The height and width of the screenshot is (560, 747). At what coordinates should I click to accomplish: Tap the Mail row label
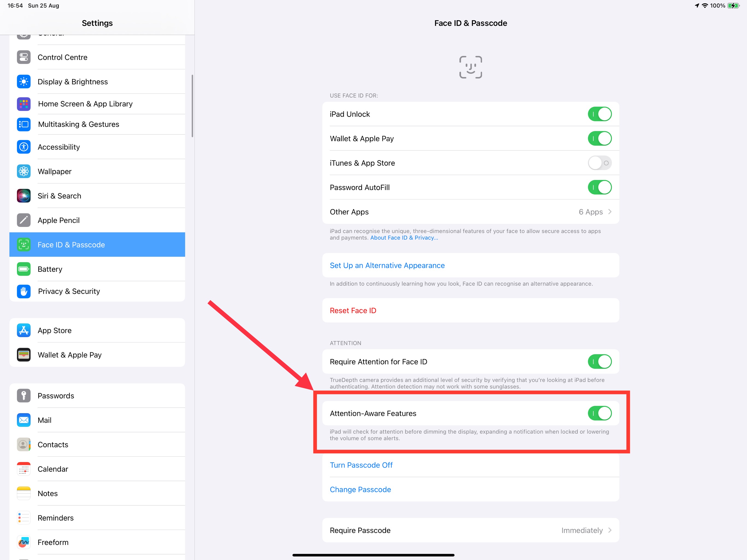pyautogui.click(x=45, y=420)
